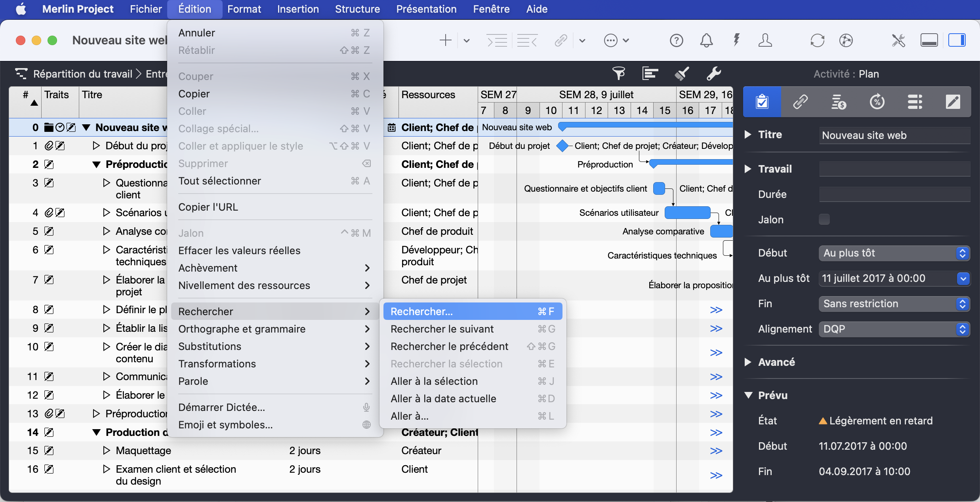The image size is (980, 502).
Task: Open the Help question-mark icon in toolbar
Action: point(676,40)
